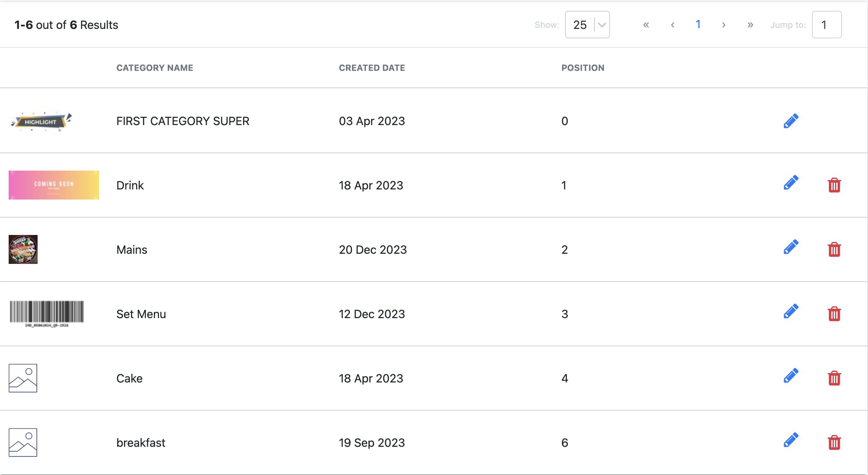868x475 pixels.
Task: Delete the Set Menu category
Action: click(x=834, y=314)
